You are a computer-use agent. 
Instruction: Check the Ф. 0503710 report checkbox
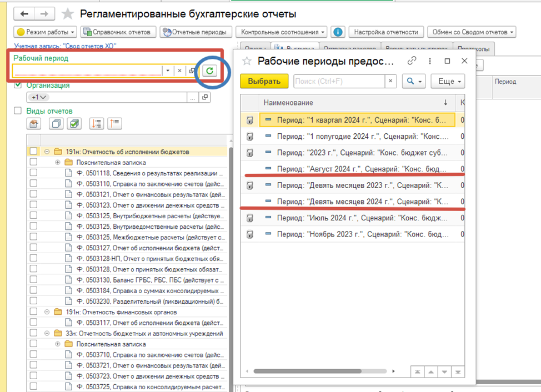[x=33, y=354]
